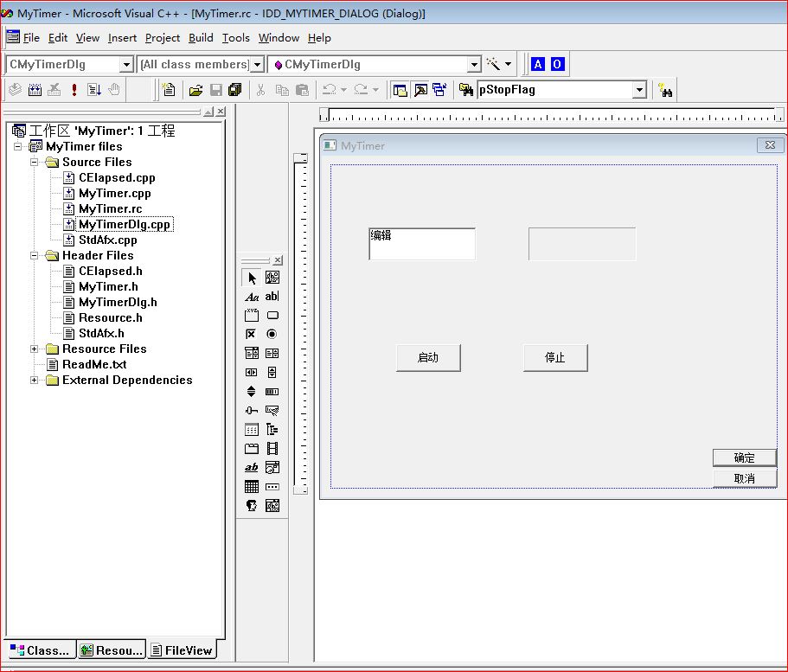Click the Search help binoculars icon
This screenshot has width=788, height=672.
[665, 90]
